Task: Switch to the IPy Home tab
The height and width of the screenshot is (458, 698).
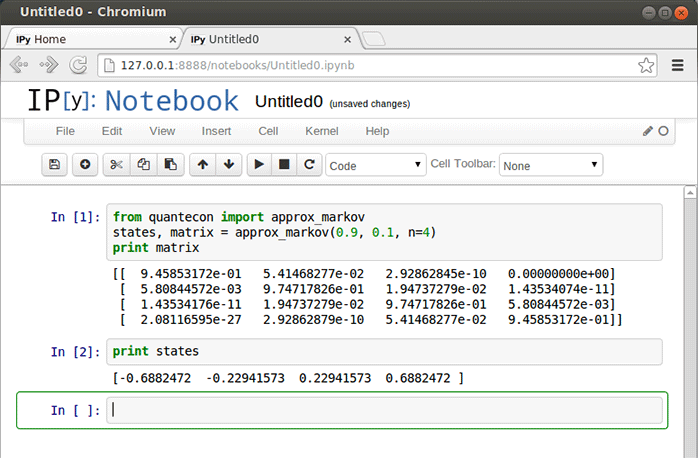Action: pos(90,39)
